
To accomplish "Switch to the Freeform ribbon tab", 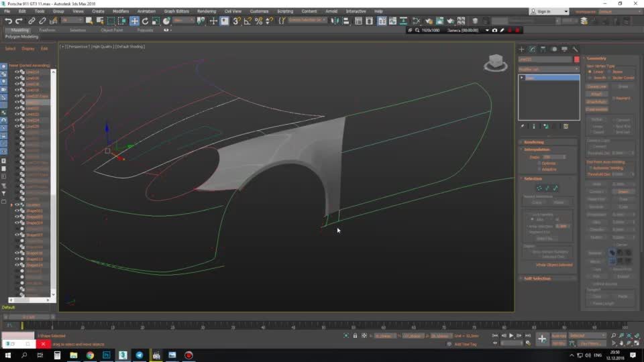I will pyautogui.click(x=47, y=30).
